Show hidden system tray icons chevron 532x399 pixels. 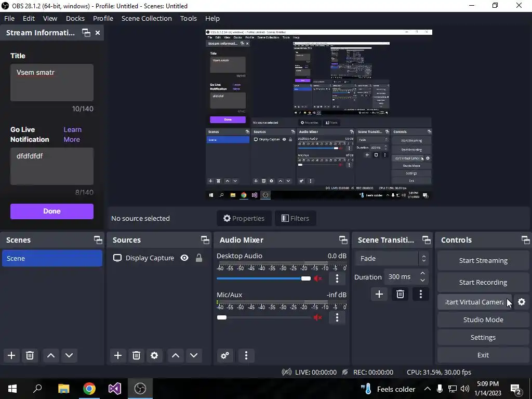(x=428, y=389)
